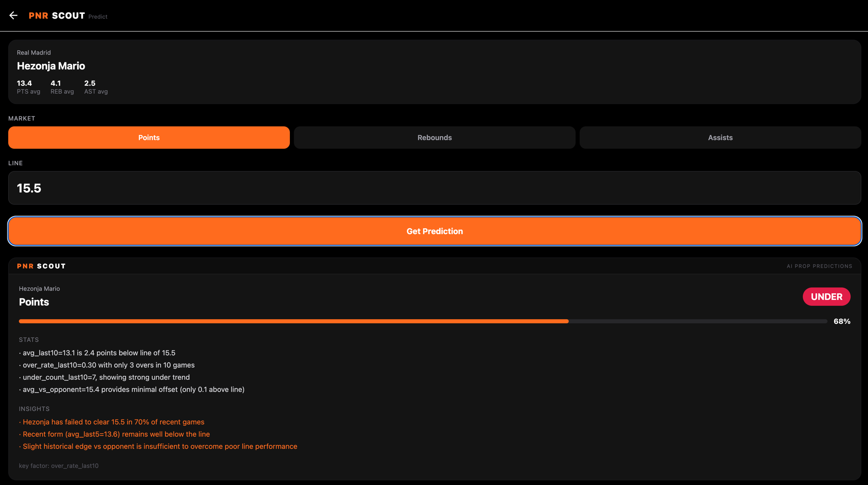Go back using the arrow icon
Viewport: 868px width, 485px height.
(13, 16)
